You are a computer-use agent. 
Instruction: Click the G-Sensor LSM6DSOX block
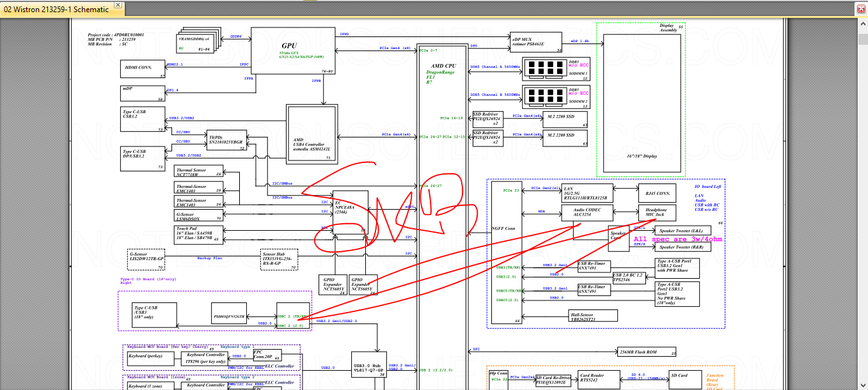coord(198,216)
